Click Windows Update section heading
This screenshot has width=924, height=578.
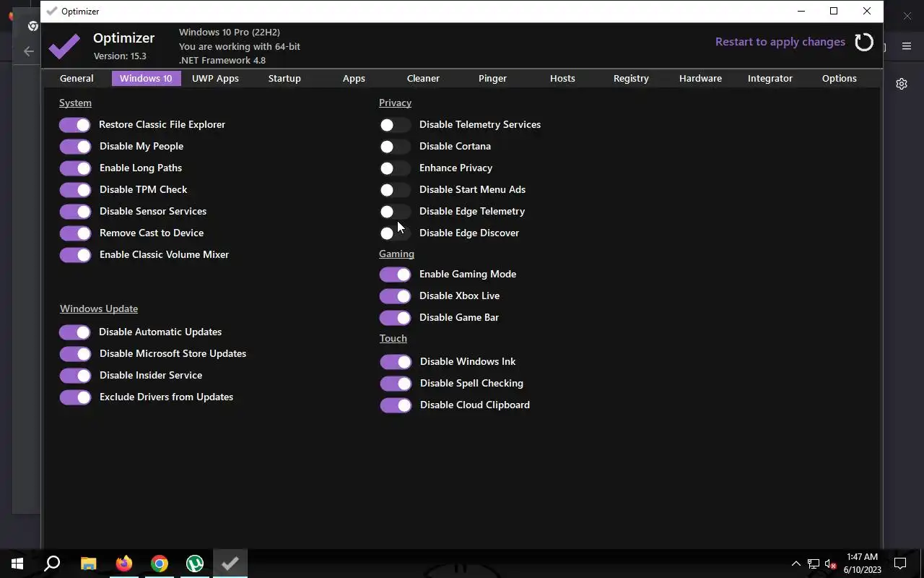coord(99,309)
